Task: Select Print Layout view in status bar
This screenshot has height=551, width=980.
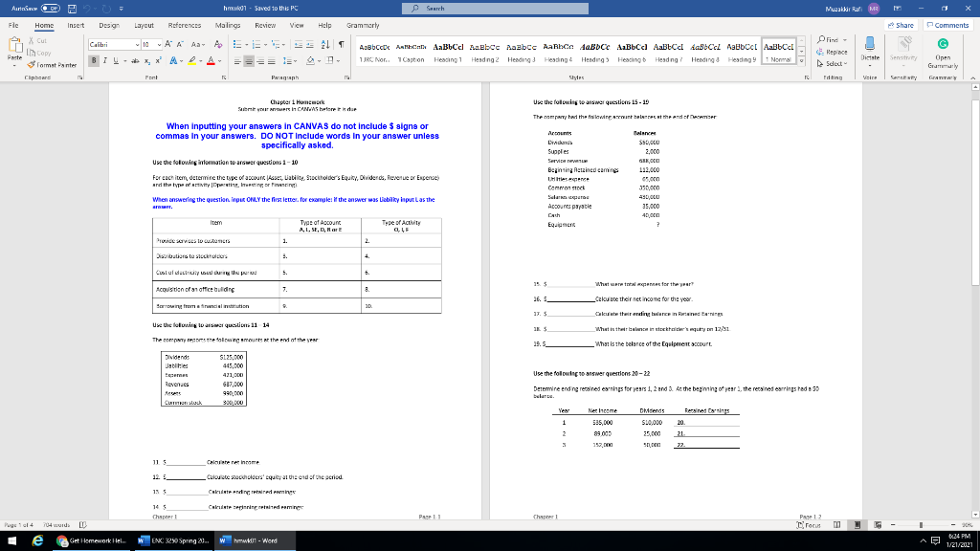Action: [x=857, y=525]
